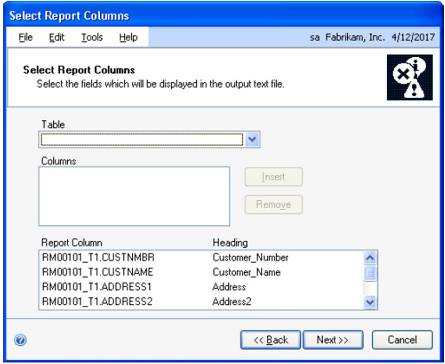This screenshot has width=445, height=364.
Task: Click the wizard info/warning graphic icon
Action: pyautogui.click(x=410, y=77)
